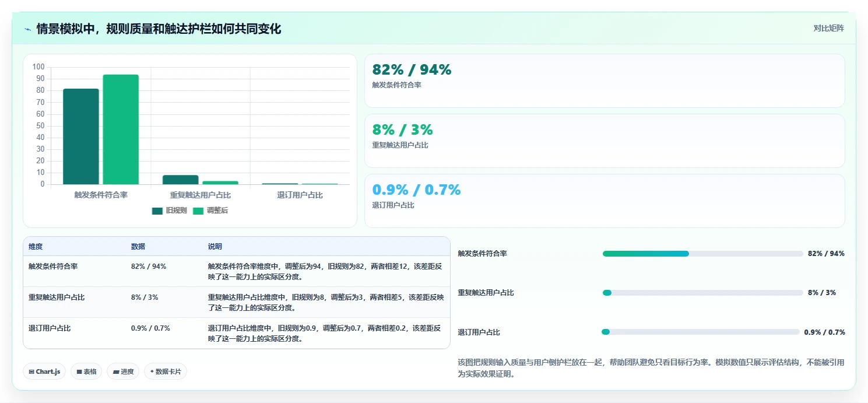Click the 82% / 94% data card

[x=605, y=80]
